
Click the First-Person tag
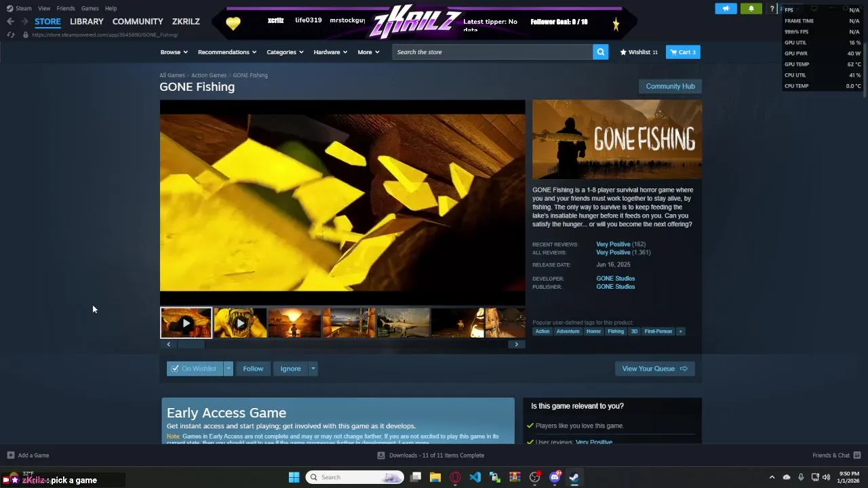tap(658, 331)
